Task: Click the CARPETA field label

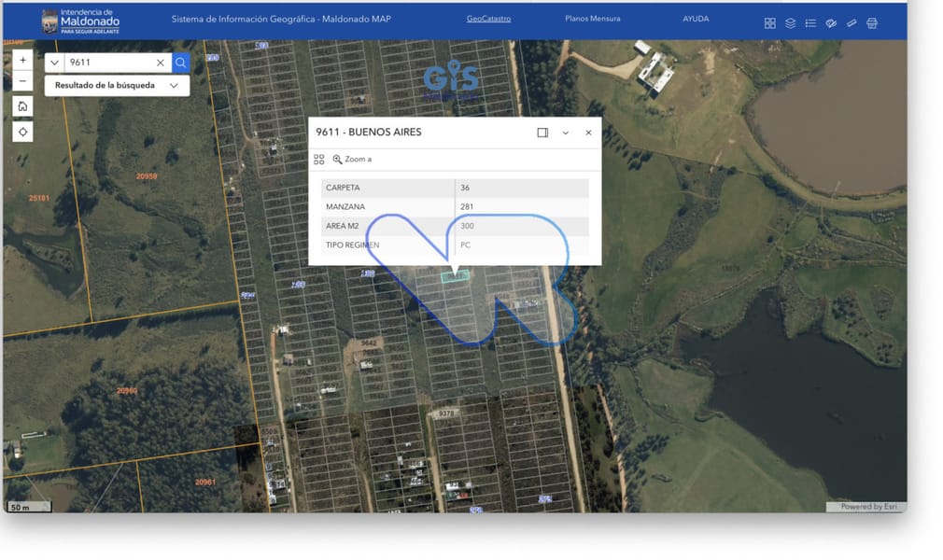Action: pos(343,188)
